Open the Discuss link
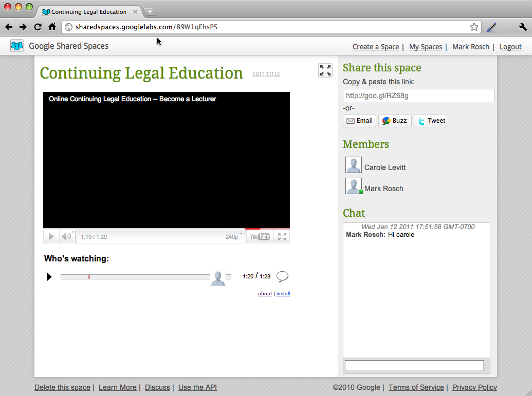The width and height of the screenshot is (532, 396). (x=157, y=387)
